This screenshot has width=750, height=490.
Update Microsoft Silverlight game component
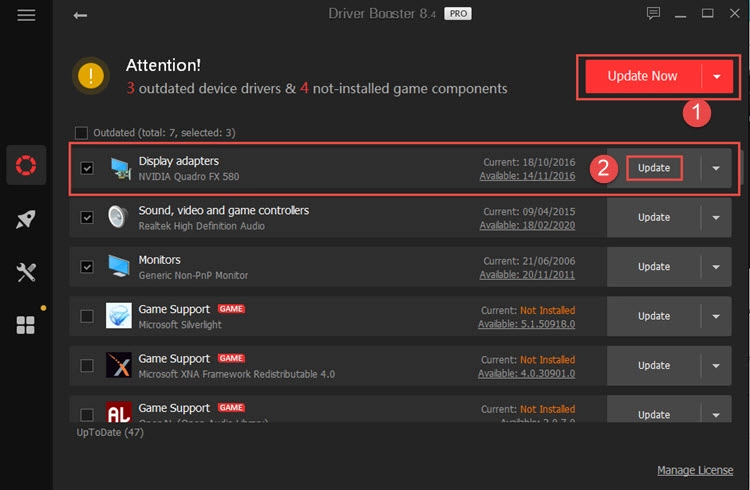[654, 316]
